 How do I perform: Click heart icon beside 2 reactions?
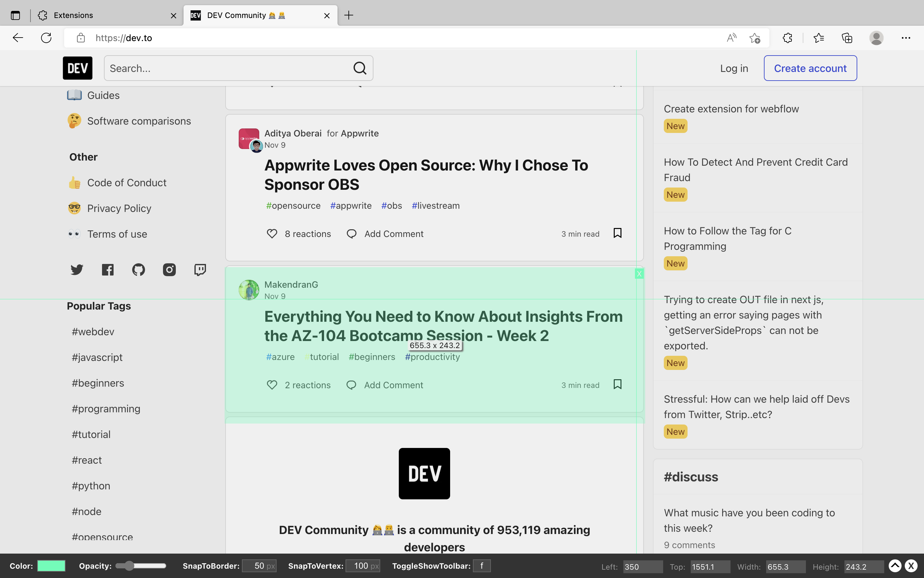tap(272, 385)
